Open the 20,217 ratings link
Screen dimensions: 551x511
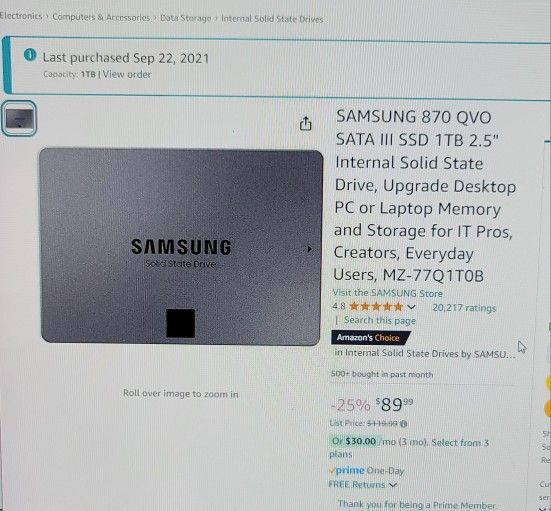tap(464, 308)
